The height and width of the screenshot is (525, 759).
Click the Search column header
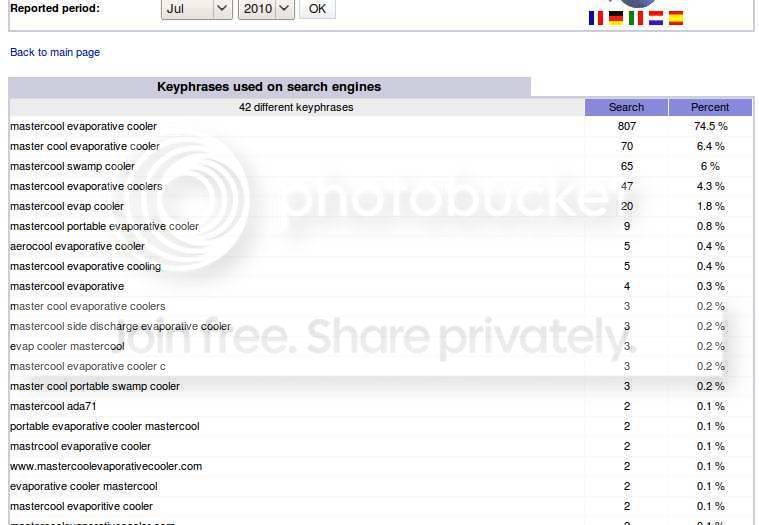[626, 107]
